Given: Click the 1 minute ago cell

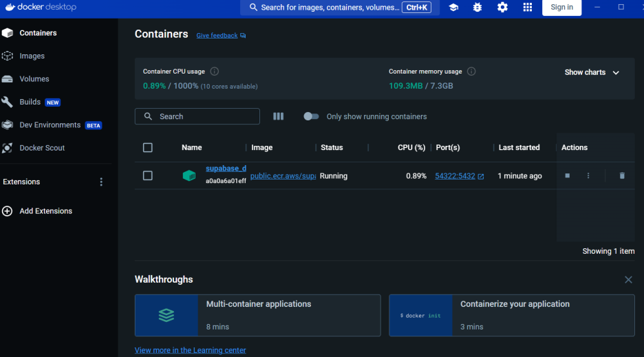Looking at the screenshot, I should [519, 176].
